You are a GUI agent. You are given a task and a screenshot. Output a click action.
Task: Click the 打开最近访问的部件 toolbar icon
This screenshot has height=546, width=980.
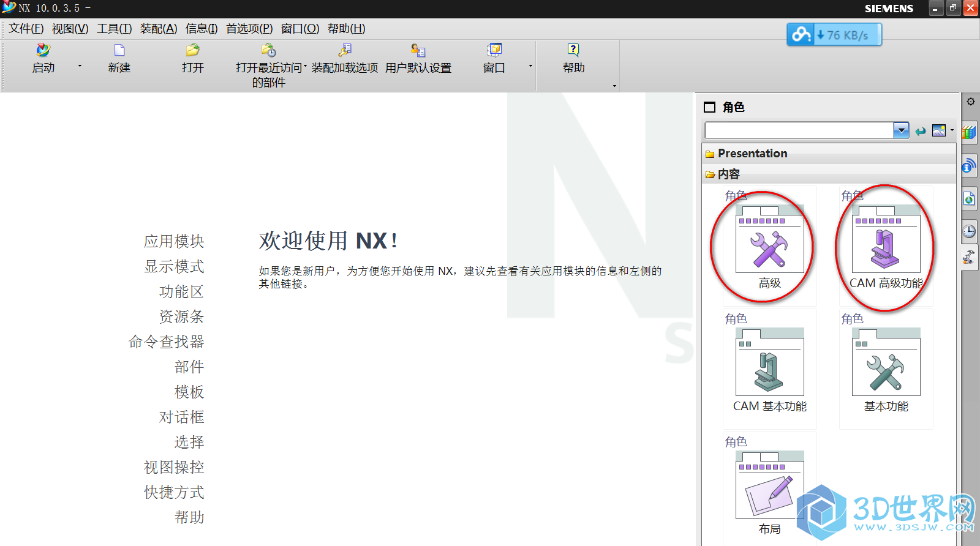(268, 50)
